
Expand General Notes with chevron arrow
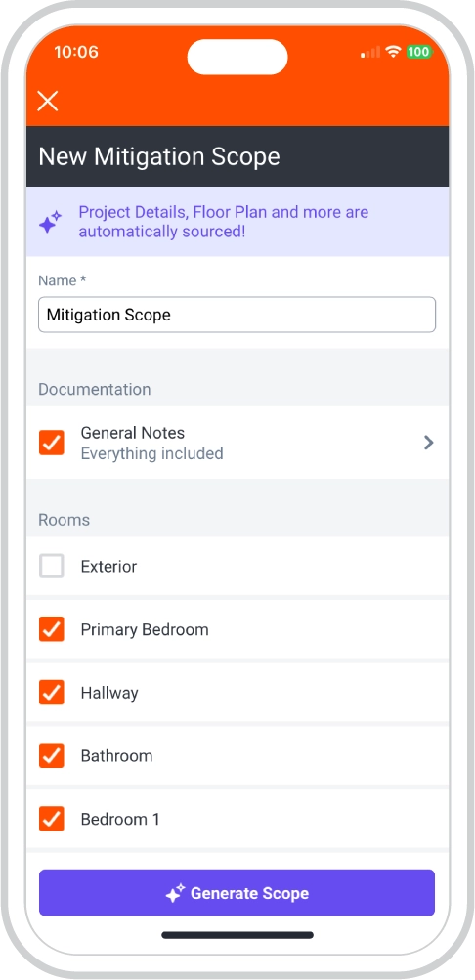pyautogui.click(x=428, y=443)
